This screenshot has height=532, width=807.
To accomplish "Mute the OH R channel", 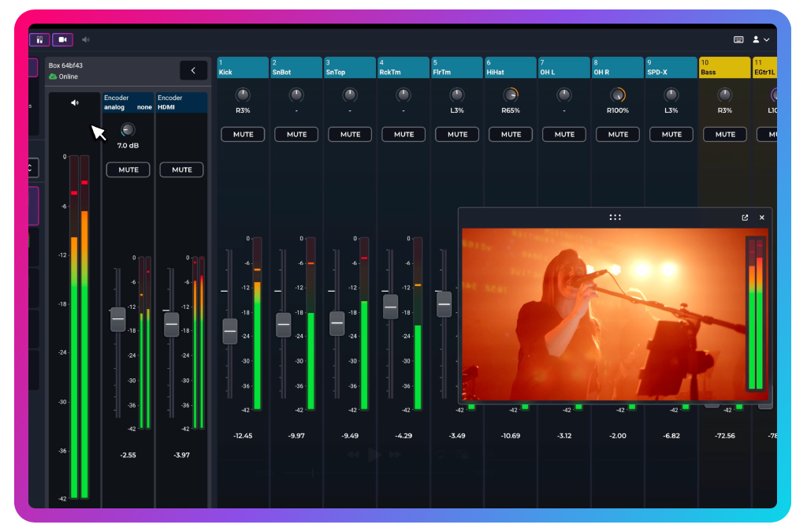I will 618,135.
